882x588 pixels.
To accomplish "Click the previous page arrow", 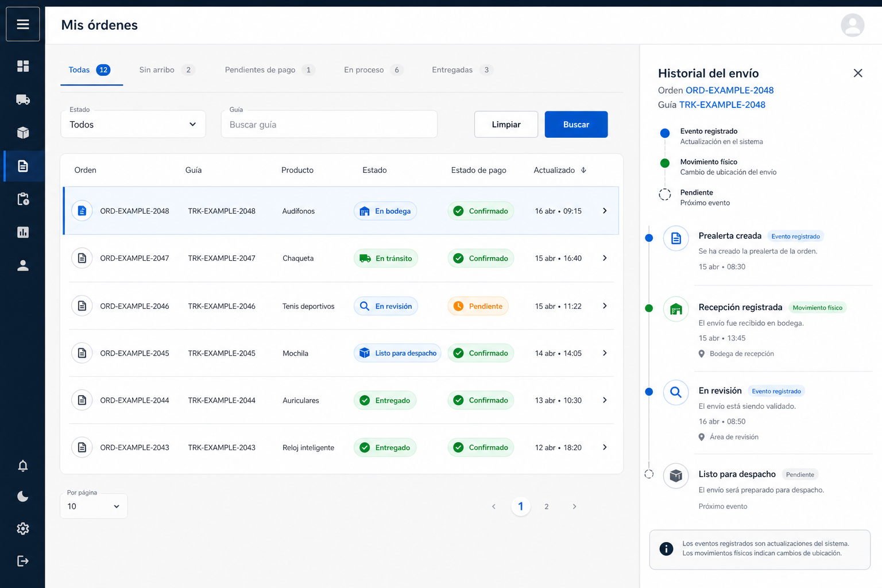I will coord(494,506).
